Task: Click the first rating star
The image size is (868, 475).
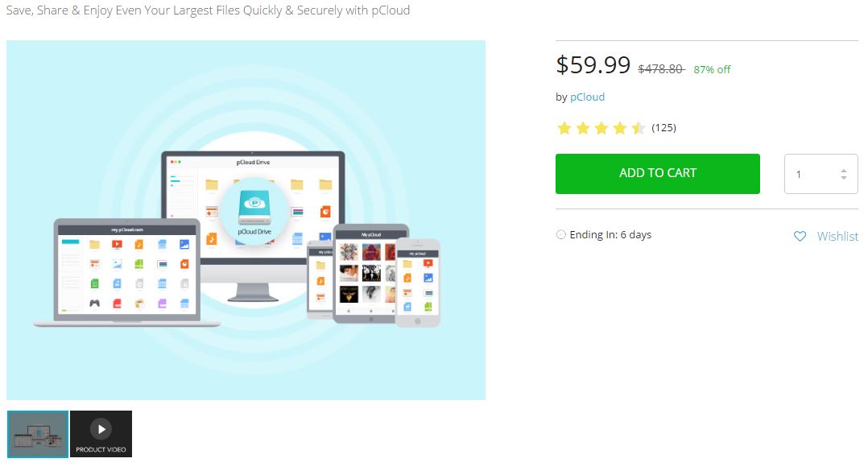Action: 564,128
